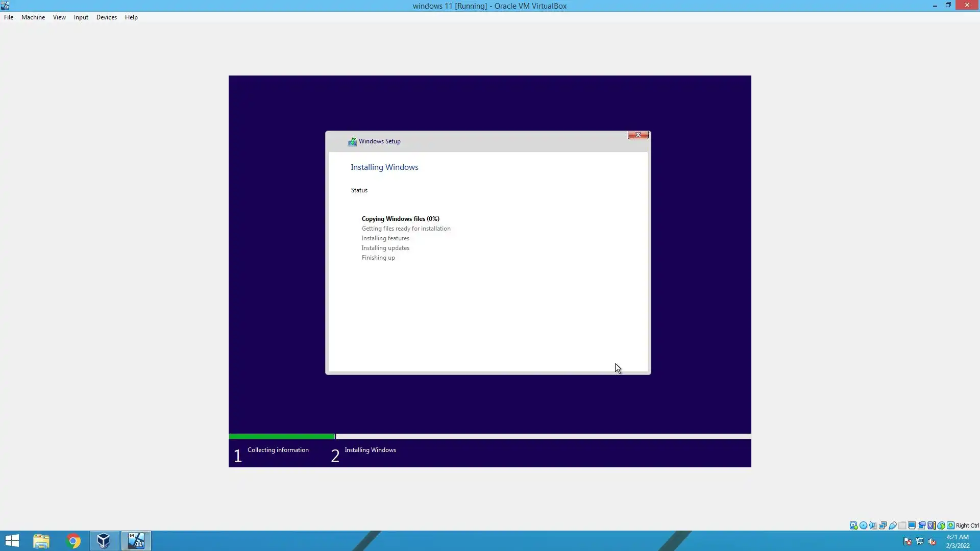This screenshot has width=980, height=551.
Task: Click the keyboard capture arrow indicator
Action: (950, 525)
